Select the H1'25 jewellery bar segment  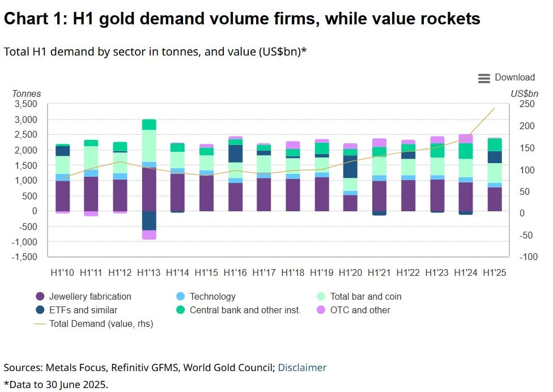(x=495, y=199)
